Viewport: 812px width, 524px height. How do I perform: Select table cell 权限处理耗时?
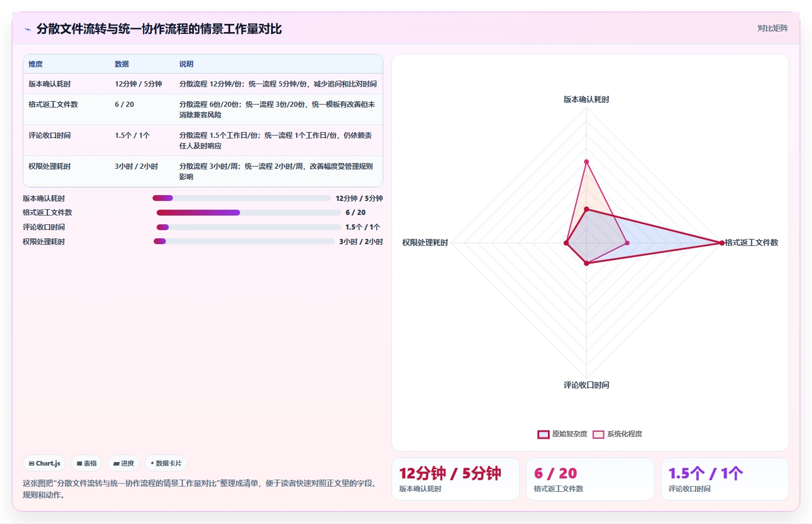click(50, 166)
